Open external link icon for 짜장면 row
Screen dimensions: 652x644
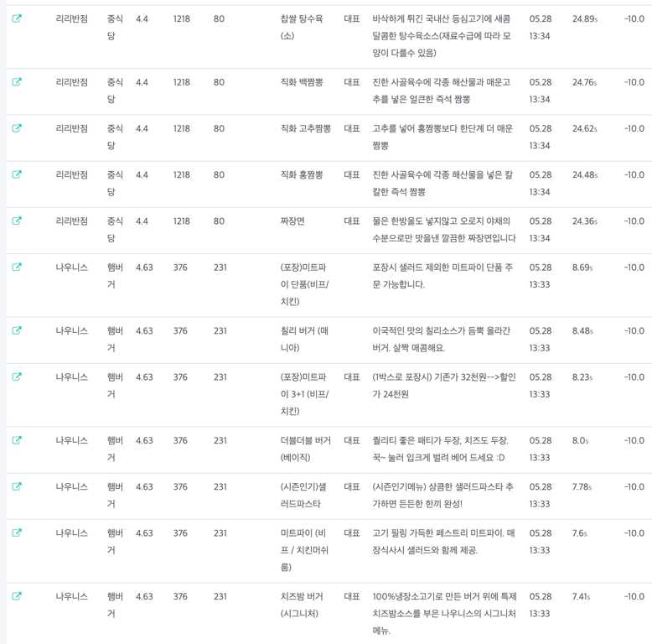[17, 221]
